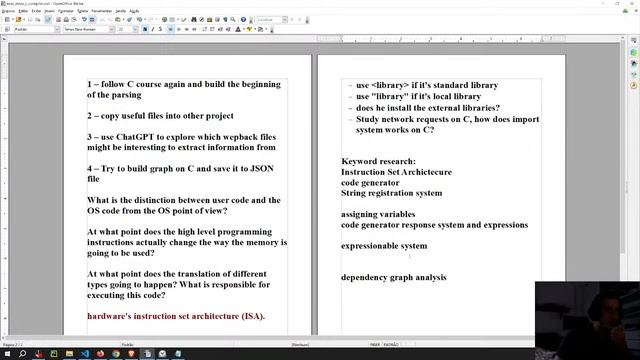Open the Editar menu
The width and height of the screenshot is (640, 360).
pyautogui.click(x=23, y=11)
